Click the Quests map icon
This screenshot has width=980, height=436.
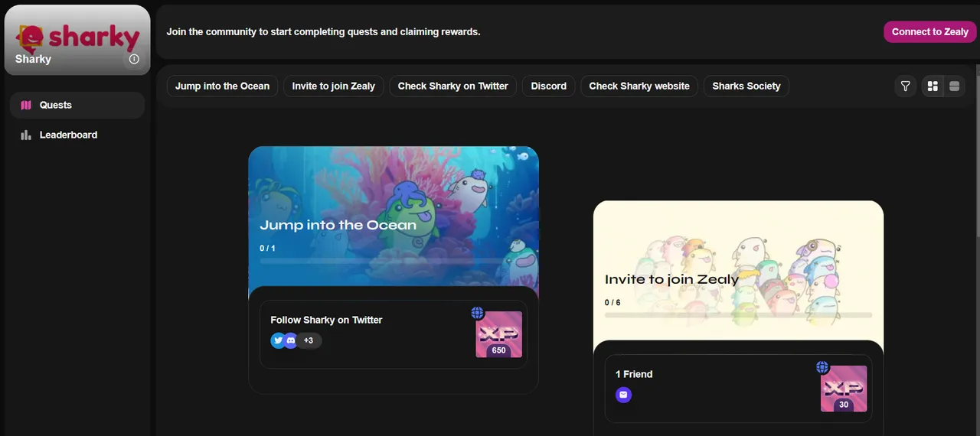pos(26,106)
